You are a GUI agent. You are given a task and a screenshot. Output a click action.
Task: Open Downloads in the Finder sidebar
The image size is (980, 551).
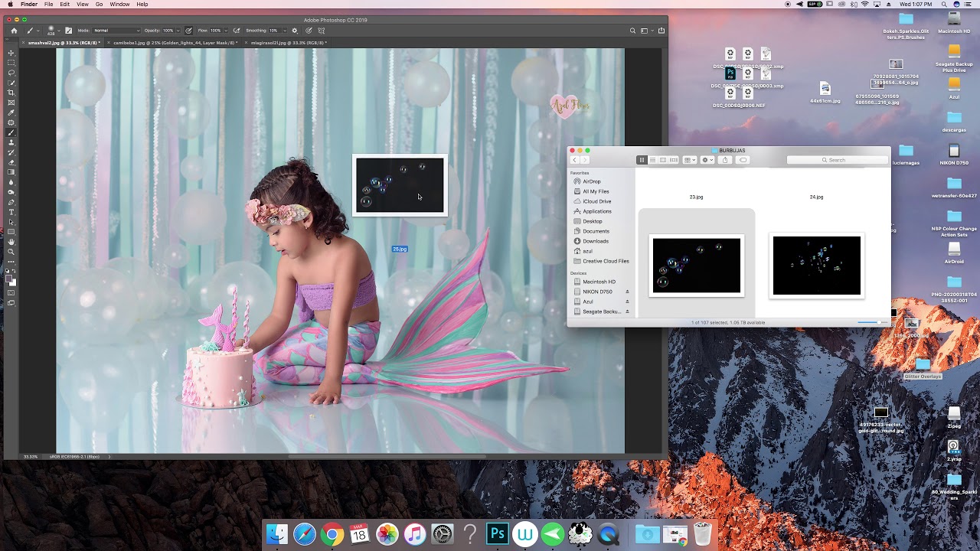[x=596, y=241]
